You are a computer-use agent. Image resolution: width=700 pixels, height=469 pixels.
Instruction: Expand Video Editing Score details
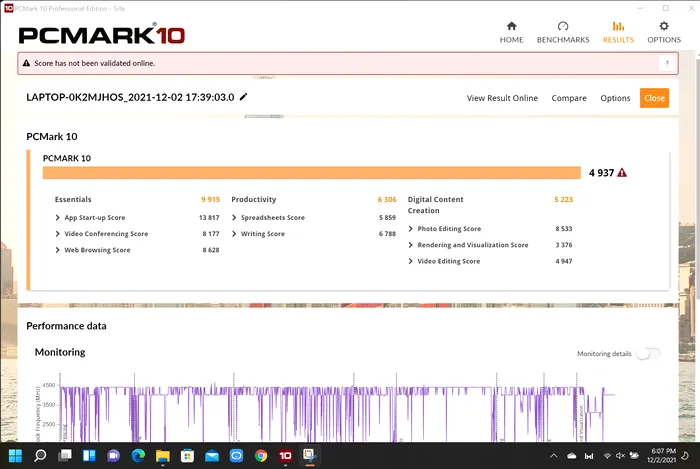click(x=410, y=261)
